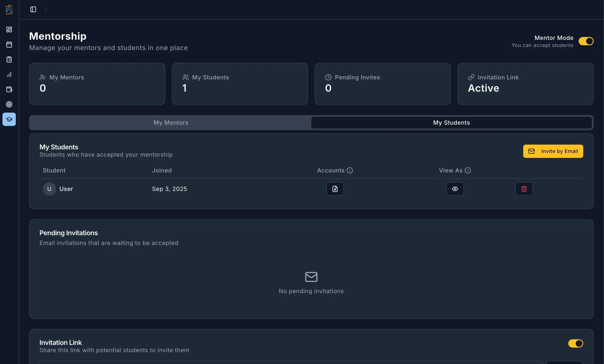Switch to the My Mentors tab
Image resolution: width=604 pixels, height=364 pixels.
[x=171, y=123]
